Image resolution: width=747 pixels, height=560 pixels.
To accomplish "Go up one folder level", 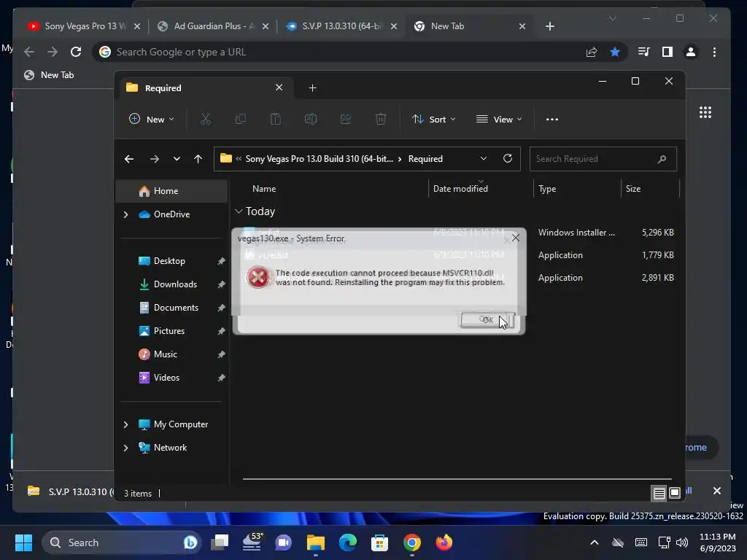I will point(198,159).
